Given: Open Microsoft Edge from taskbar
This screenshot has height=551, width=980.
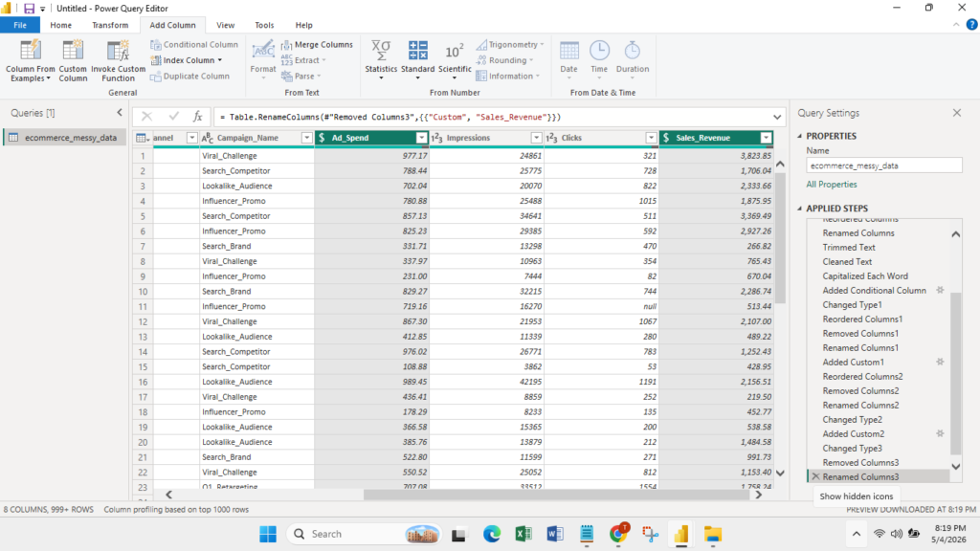Looking at the screenshot, I should (x=492, y=534).
